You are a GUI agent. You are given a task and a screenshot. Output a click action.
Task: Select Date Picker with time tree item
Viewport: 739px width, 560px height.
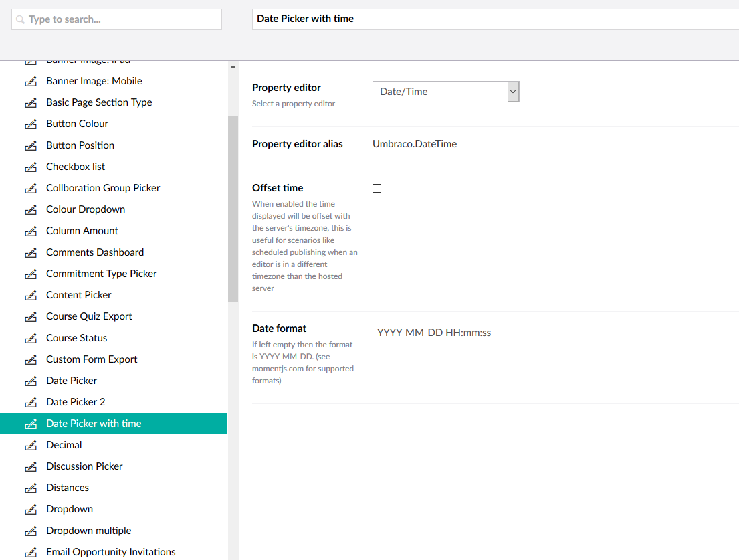tap(94, 424)
